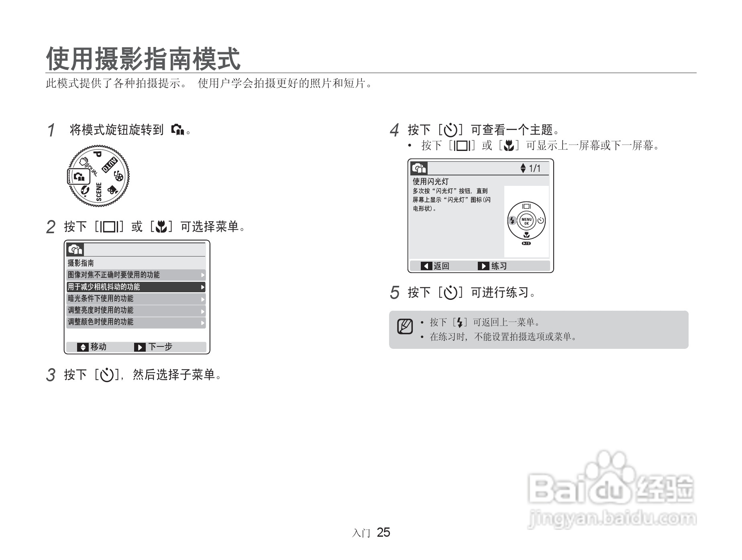
Task: Select boxed photo guide mode on mode dial
Action: [79, 177]
